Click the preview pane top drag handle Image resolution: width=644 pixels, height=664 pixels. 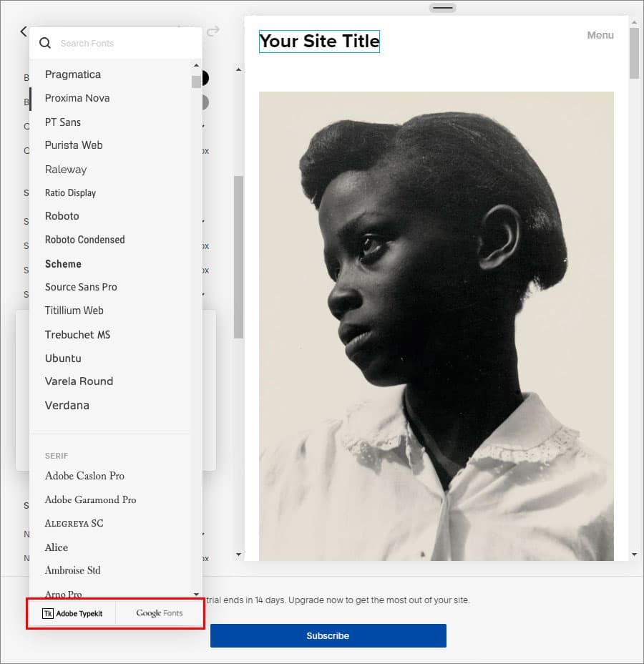[x=442, y=8]
